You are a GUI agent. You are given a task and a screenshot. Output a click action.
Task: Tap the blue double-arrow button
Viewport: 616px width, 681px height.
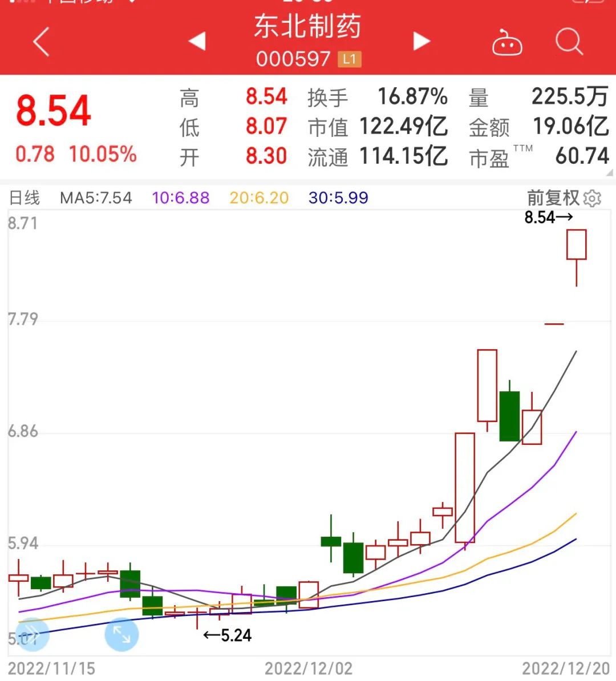click(x=33, y=635)
